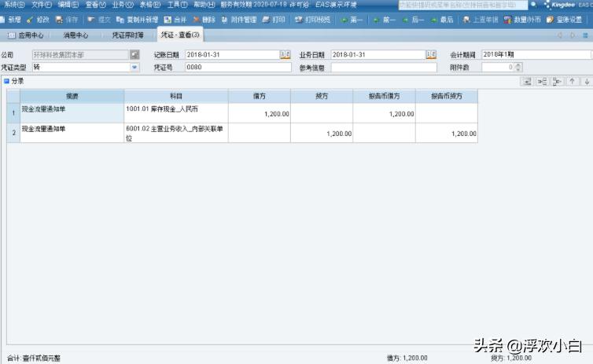
Task: Click the 附件数 stepper arrows
Action: [x=518, y=68]
